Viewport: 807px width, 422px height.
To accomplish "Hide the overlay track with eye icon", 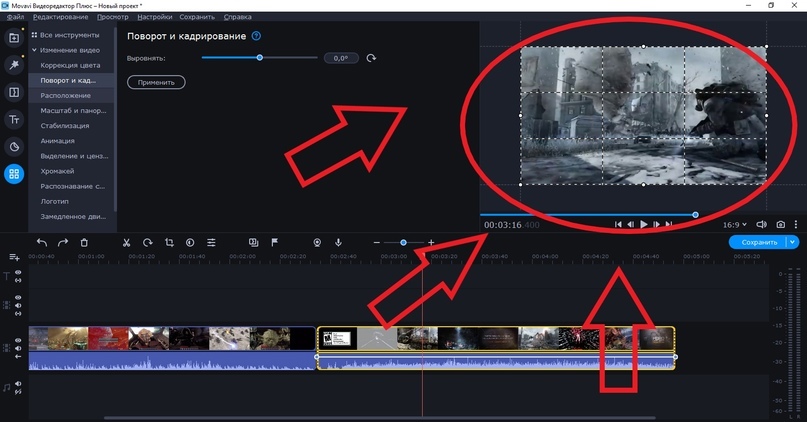I will tap(18, 297).
